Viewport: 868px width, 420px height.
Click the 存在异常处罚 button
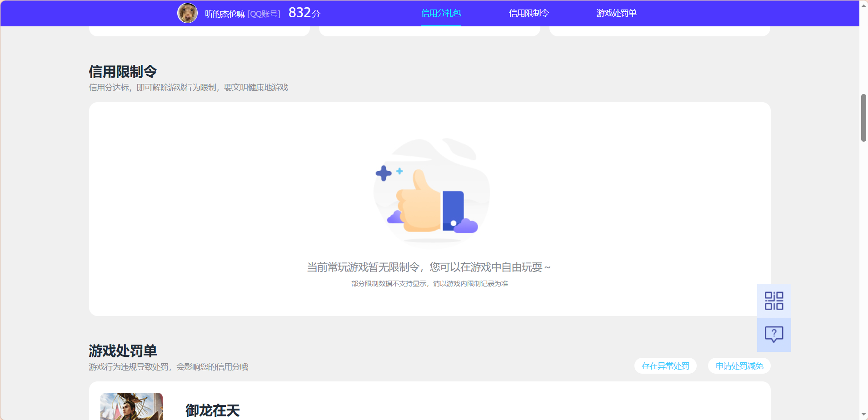pos(665,366)
